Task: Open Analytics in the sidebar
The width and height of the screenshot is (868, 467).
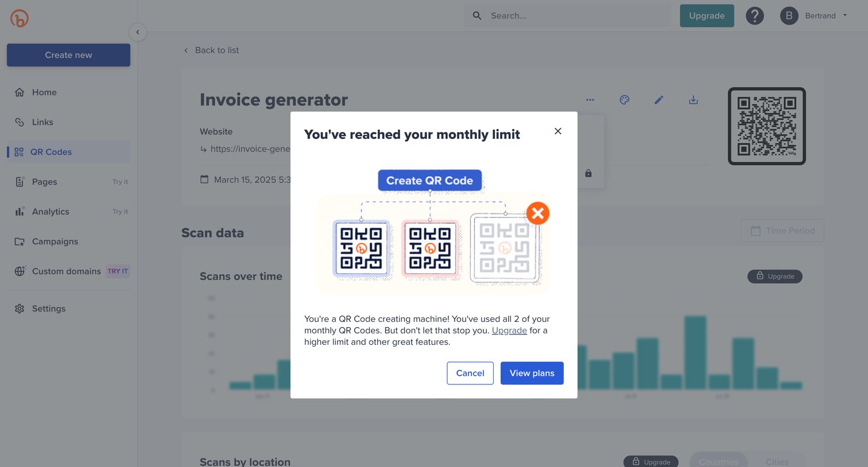Action: point(68,212)
